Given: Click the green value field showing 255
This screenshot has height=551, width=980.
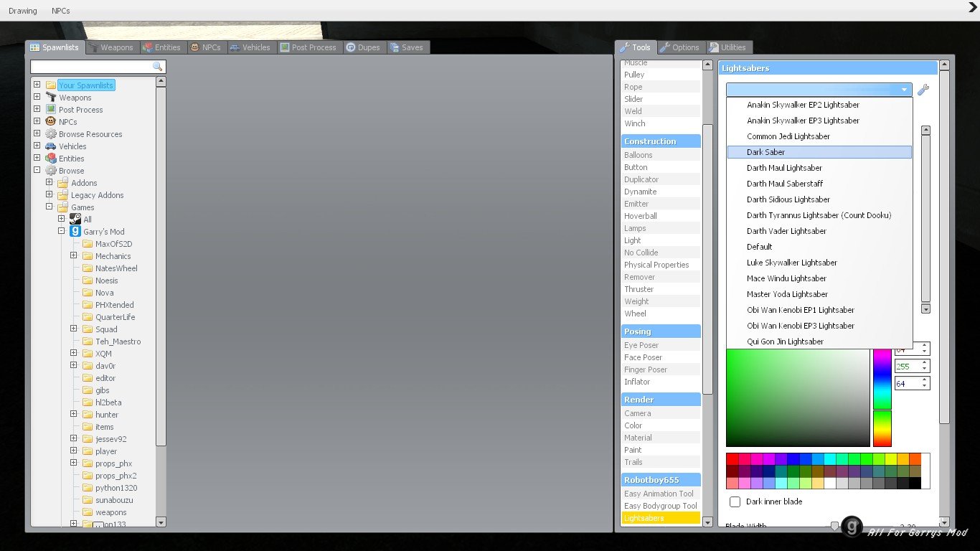Looking at the screenshot, I should click(912, 367).
